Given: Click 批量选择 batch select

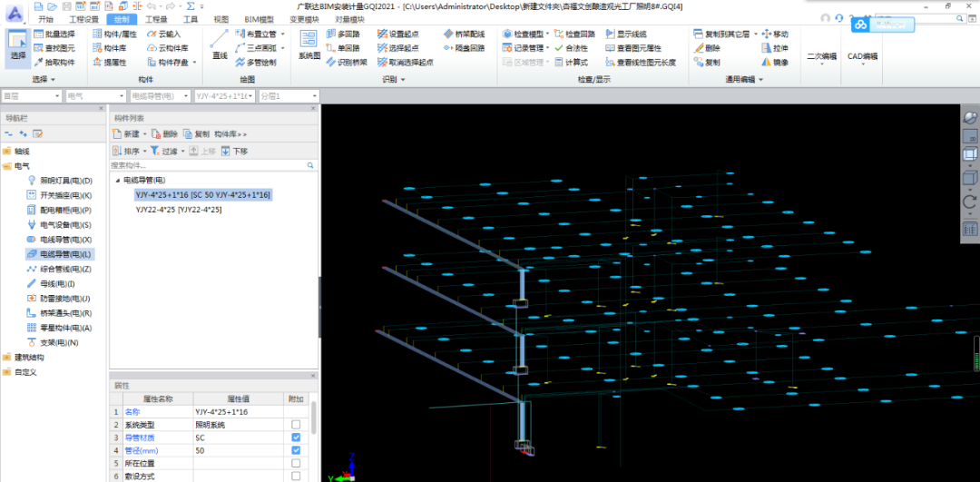Looking at the screenshot, I should (x=54, y=34).
